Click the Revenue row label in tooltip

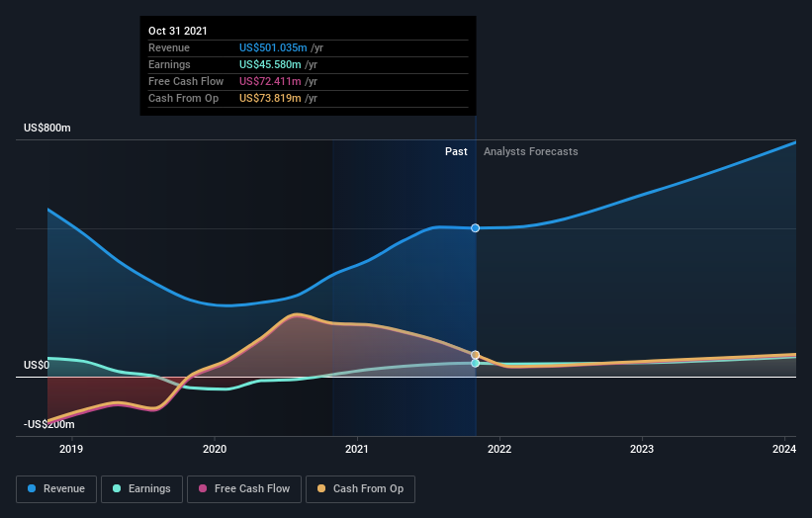[x=169, y=47]
